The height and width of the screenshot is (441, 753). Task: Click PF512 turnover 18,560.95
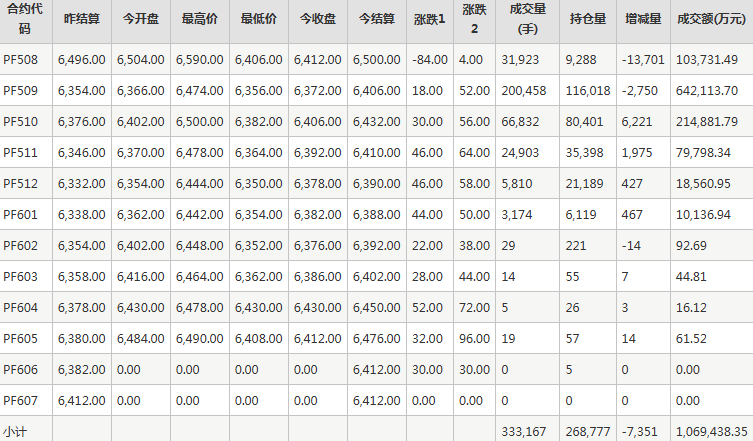click(x=704, y=184)
